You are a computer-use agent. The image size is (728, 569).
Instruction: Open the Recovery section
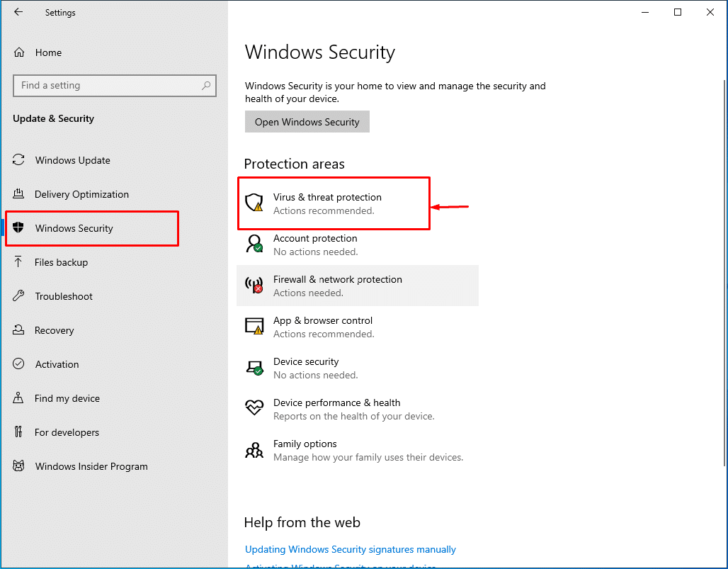pos(55,330)
